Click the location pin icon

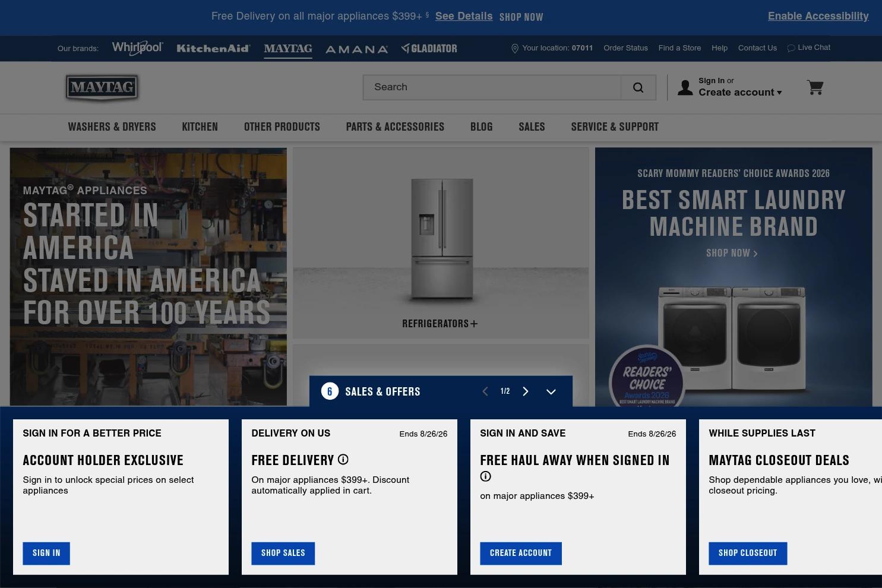coord(515,49)
